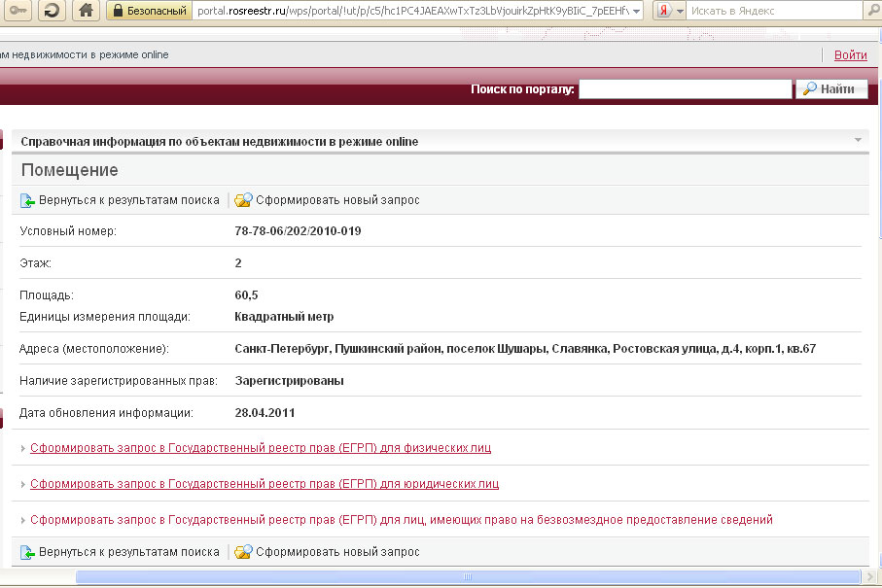Viewport: 882px width, 588px height.
Task: Open search engine selection dropdown arrow
Action: coord(680,12)
